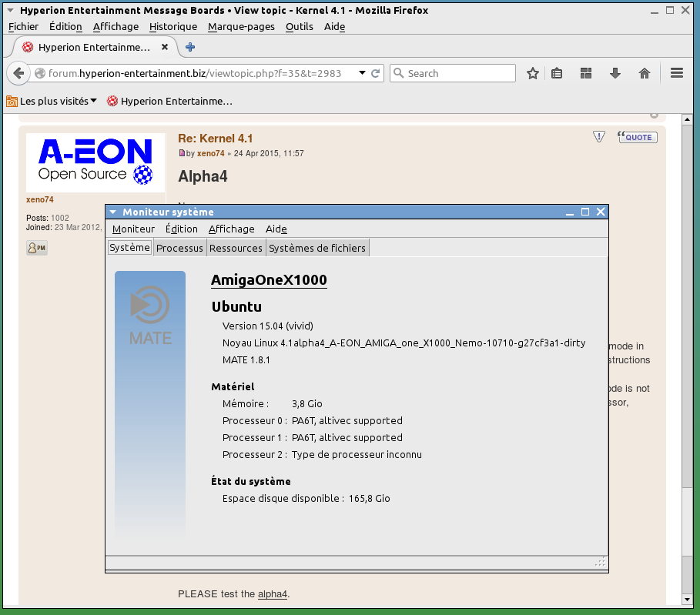Go to the Firefox home page icon
This screenshot has width=700, height=615.
pyautogui.click(x=645, y=73)
